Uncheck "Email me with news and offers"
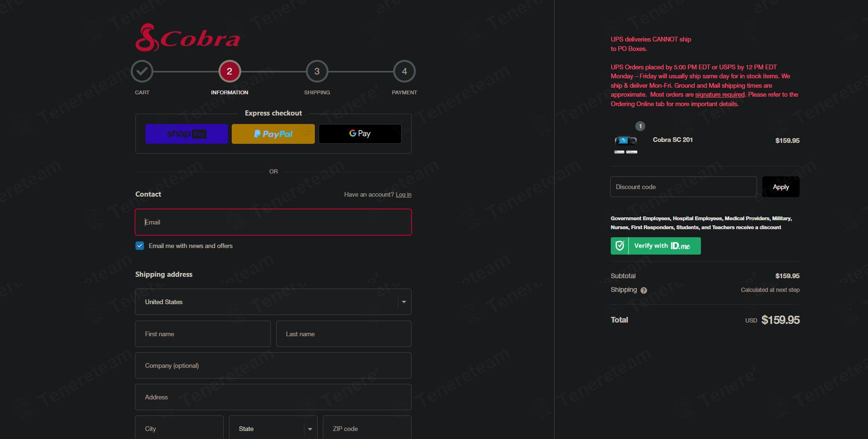The image size is (868, 439). (140, 246)
